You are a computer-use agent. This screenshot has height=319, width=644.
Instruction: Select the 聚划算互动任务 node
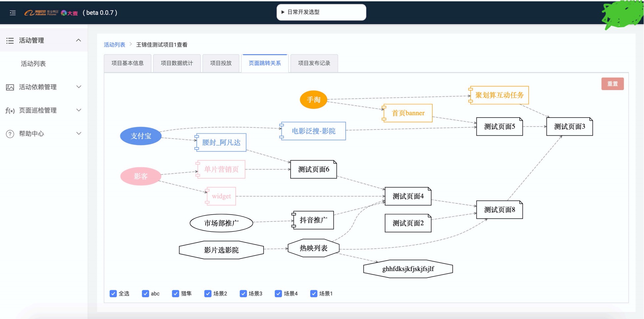coord(499,95)
